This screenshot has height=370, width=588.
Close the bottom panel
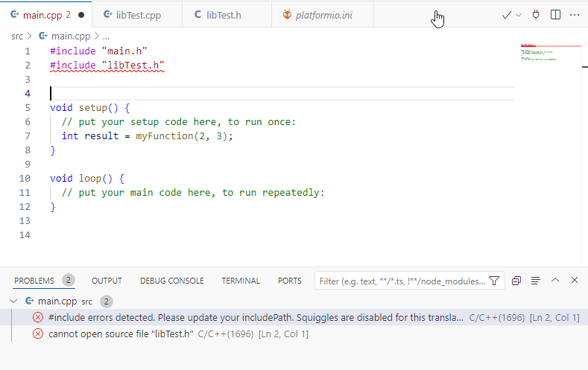(x=575, y=280)
